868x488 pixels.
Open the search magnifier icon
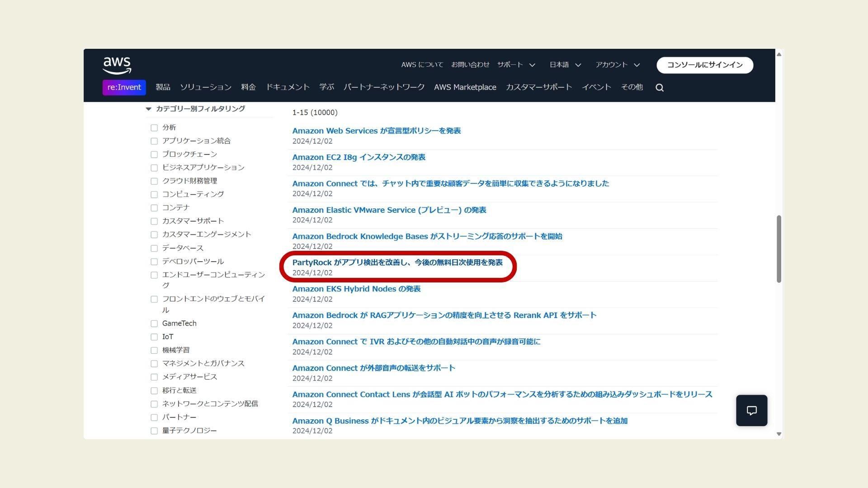click(660, 88)
